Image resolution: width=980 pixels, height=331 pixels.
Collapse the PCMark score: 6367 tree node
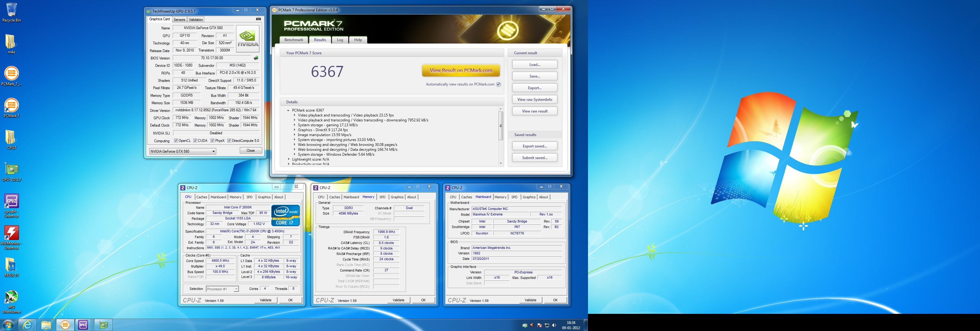point(288,110)
